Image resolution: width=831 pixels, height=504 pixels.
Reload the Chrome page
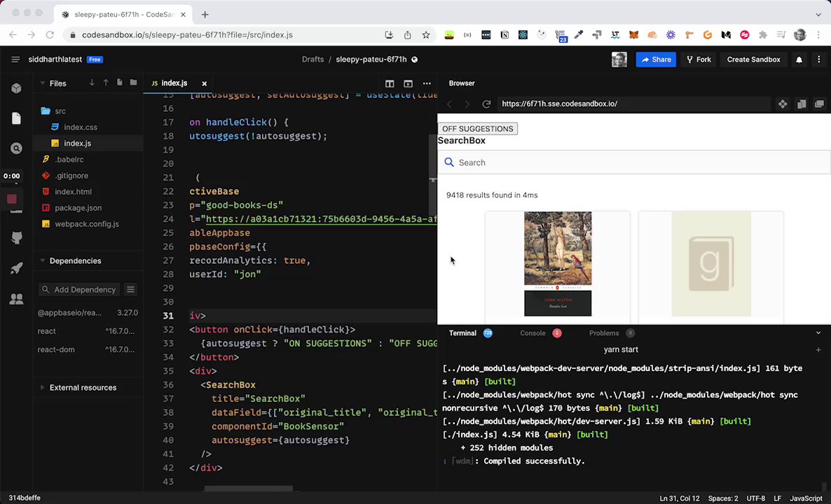50,35
